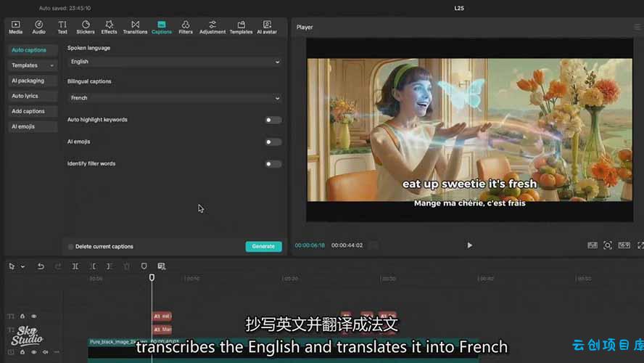
Task: Enable Auto highlight keywords toggle
Action: point(273,120)
